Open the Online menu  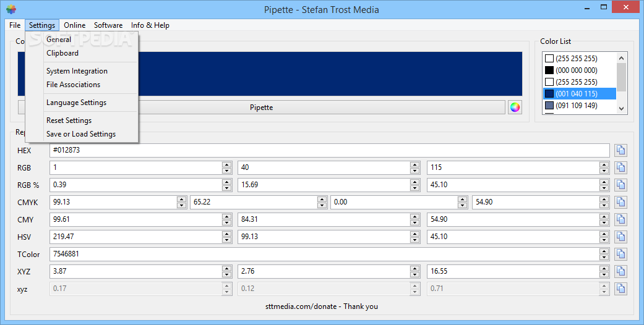[x=75, y=25]
